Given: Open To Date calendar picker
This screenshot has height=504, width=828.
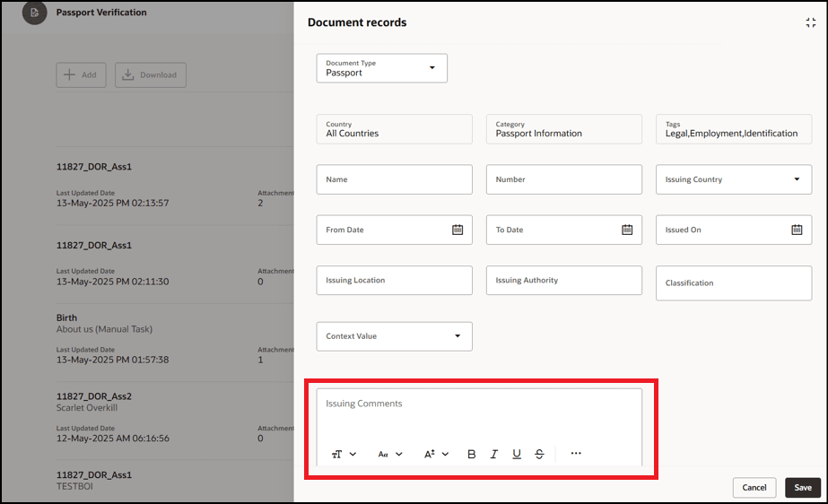Looking at the screenshot, I should coord(627,230).
